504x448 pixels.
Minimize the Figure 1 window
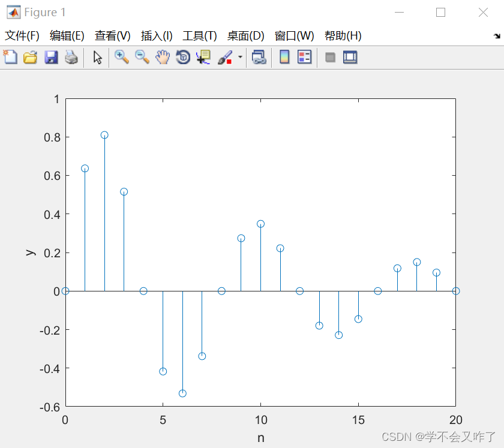coord(399,13)
